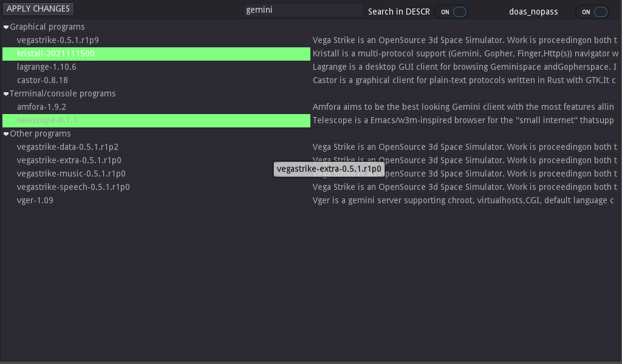The width and height of the screenshot is (622, 364).
Task: Select the vegastrike-0.5.1.r1p9 package
Action: coord(58,41)
